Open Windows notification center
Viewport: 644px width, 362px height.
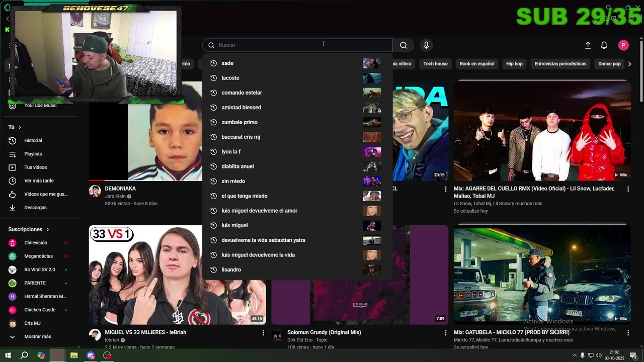click(x=634, y=355)
